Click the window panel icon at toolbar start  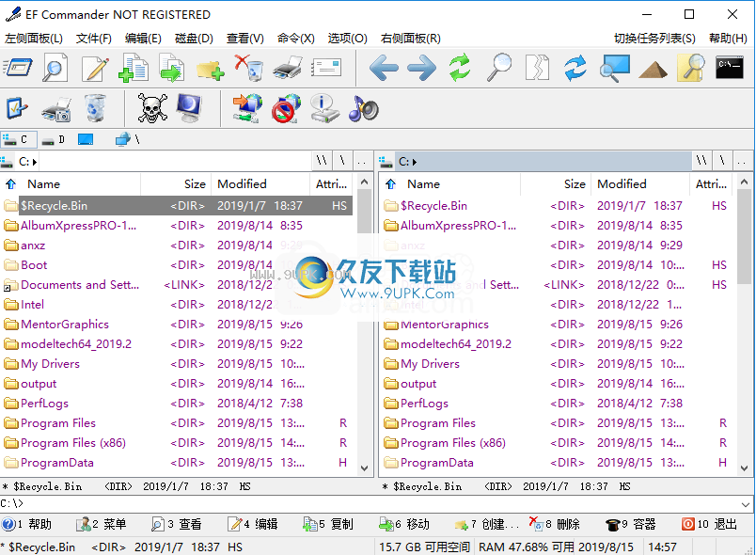click(x=17, y=68)
